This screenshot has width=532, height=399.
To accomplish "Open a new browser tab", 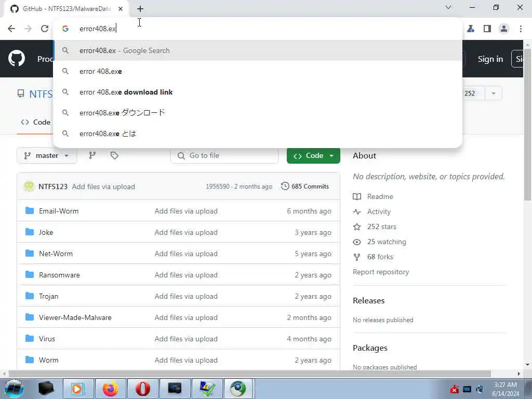I will (x=140, y=9).
